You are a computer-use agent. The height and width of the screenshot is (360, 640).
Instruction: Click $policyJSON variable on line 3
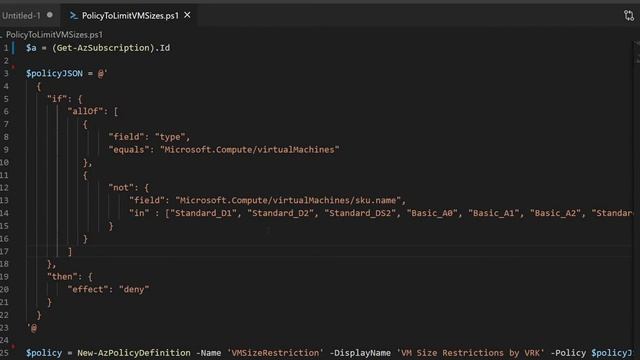54,73
